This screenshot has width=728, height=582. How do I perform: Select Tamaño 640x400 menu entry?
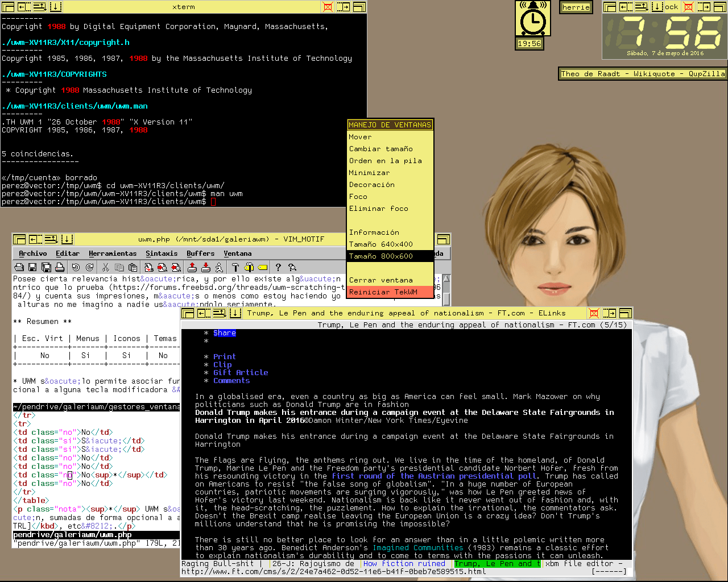(390, 244)
